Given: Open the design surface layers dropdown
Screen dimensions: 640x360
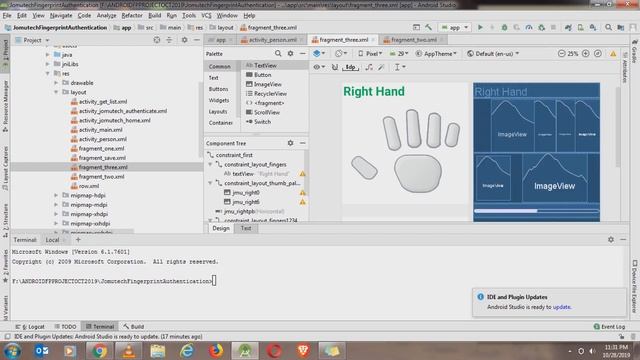Looking at the screenshot, I should (x=319, y=53).
